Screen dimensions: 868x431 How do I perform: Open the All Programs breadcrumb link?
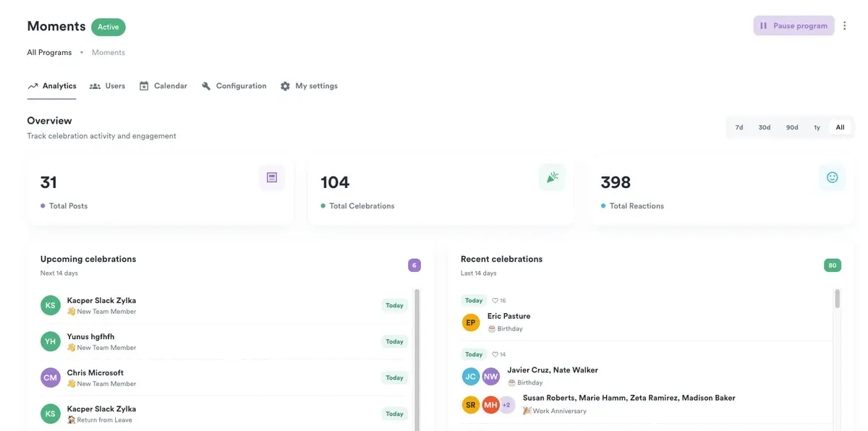point(49,52)
